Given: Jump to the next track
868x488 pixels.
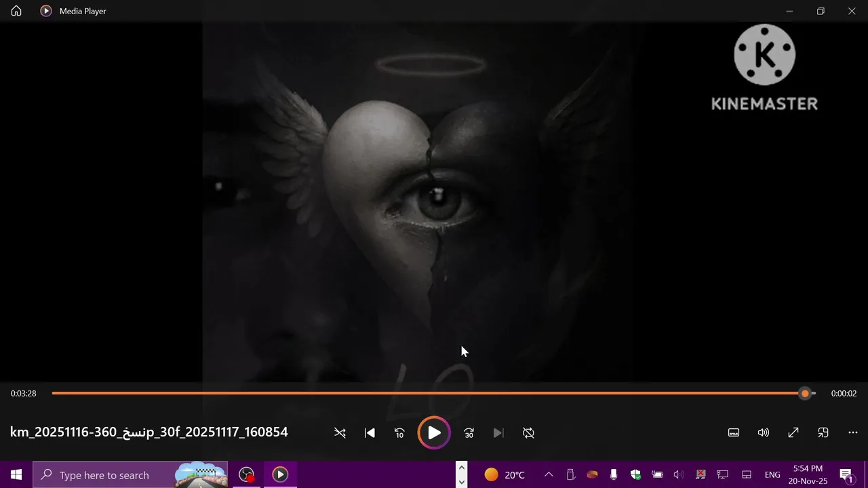Looking at the screenshot, I should [498, 433].
